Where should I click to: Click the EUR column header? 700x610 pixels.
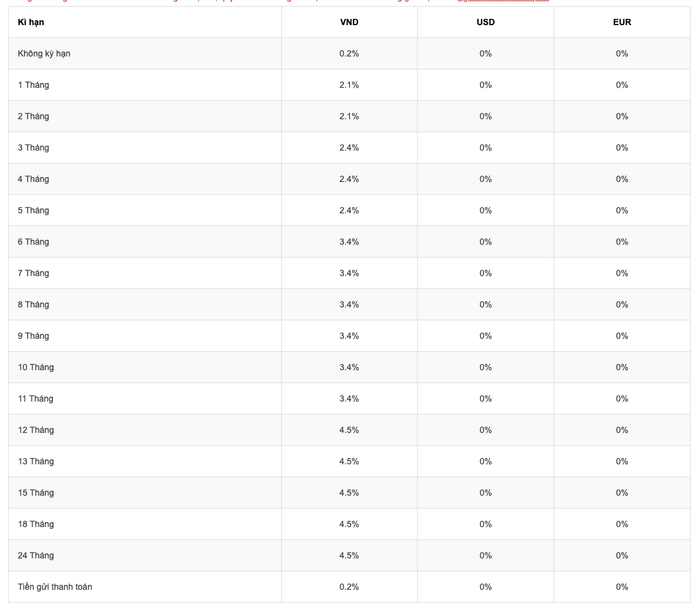coord(622,22)
